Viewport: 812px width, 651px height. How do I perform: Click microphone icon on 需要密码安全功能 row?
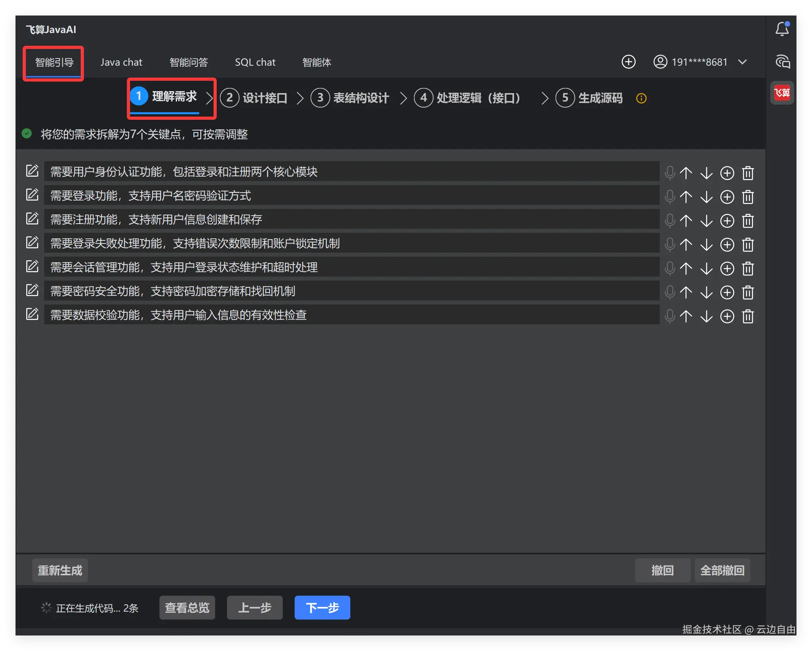[x=670, y=292]
